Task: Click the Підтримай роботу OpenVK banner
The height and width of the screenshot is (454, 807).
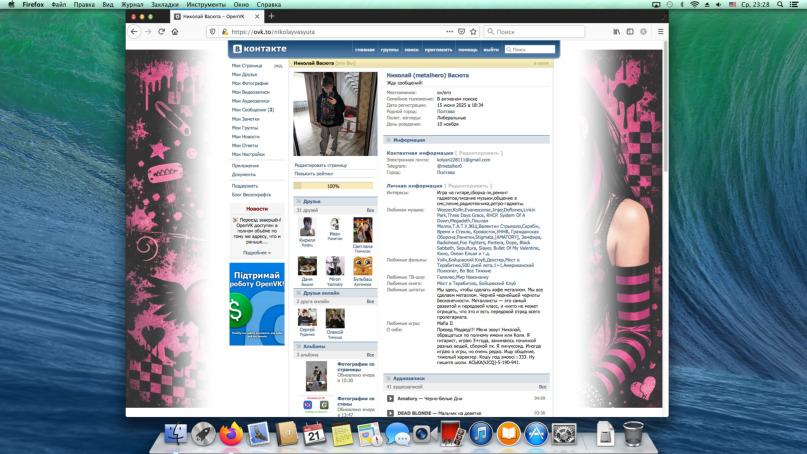Action: tap(257, 304)
